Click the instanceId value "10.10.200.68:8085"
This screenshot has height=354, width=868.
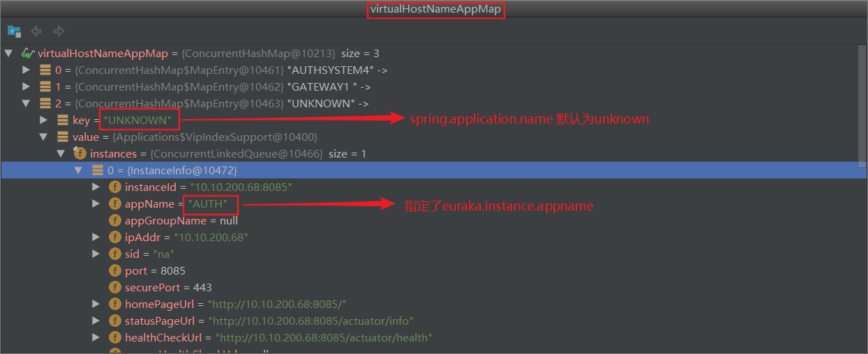click(x=240, y=187)
